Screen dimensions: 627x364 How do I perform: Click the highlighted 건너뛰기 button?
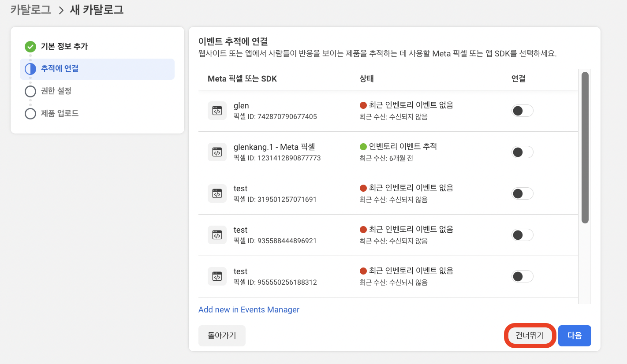(530, 335)
